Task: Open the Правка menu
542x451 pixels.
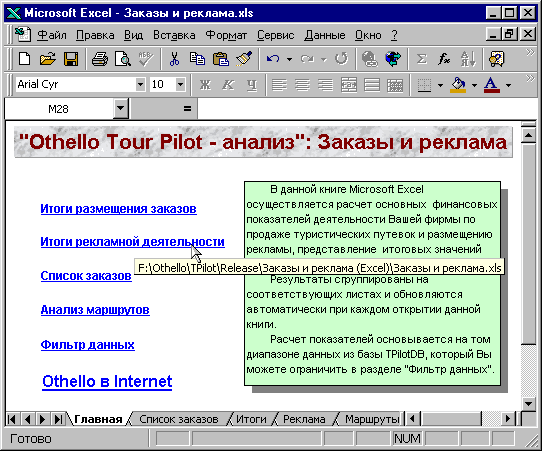Action: click(95, 35)
